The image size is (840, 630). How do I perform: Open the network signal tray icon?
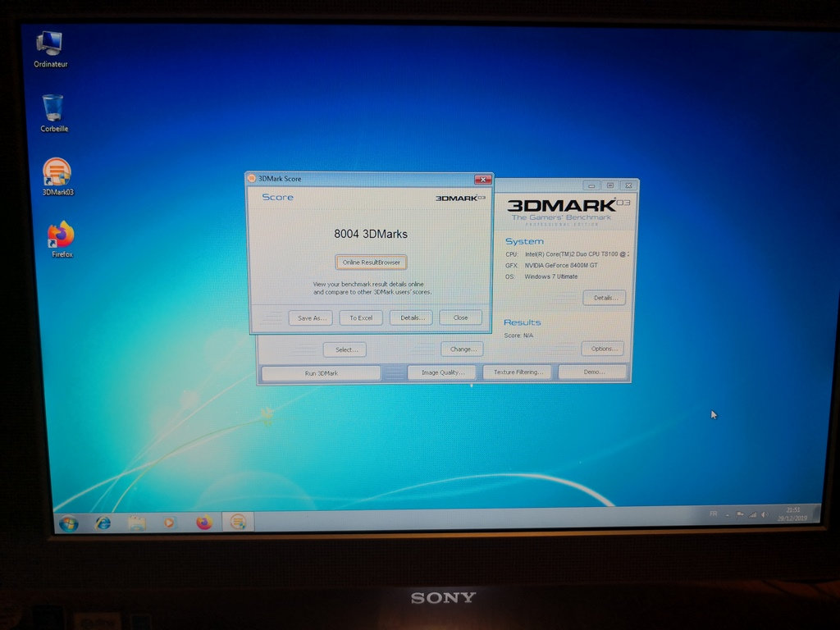click(x=753, y=515)
